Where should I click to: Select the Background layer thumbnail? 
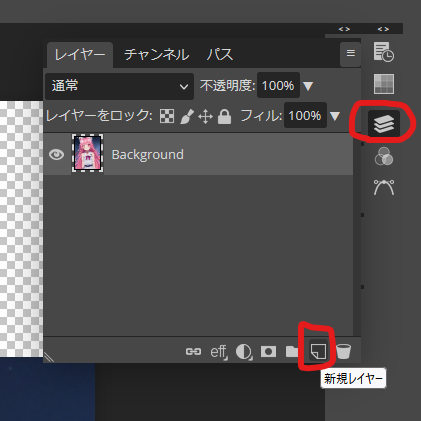[x=87, y=153]
